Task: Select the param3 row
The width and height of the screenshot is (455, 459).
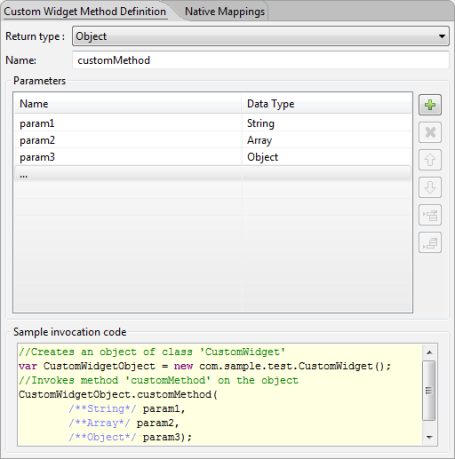Action: click(x=213, y=157)
